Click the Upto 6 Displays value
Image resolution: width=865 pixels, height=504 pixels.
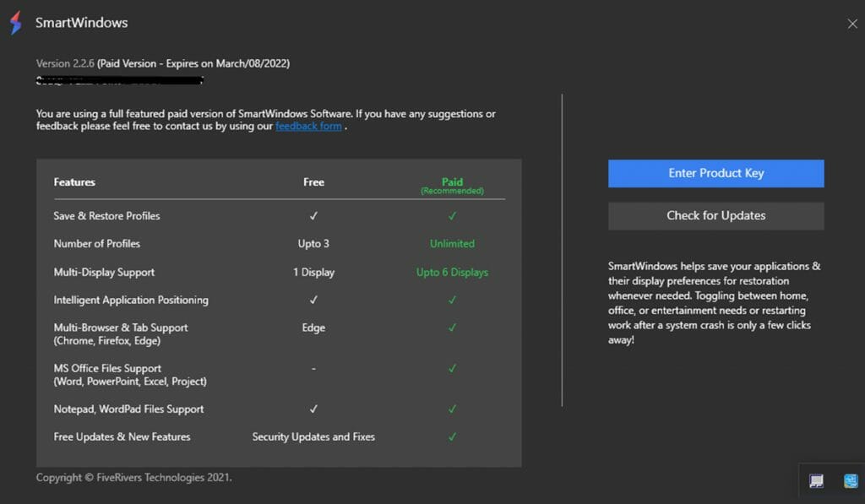tap(452, 273)
